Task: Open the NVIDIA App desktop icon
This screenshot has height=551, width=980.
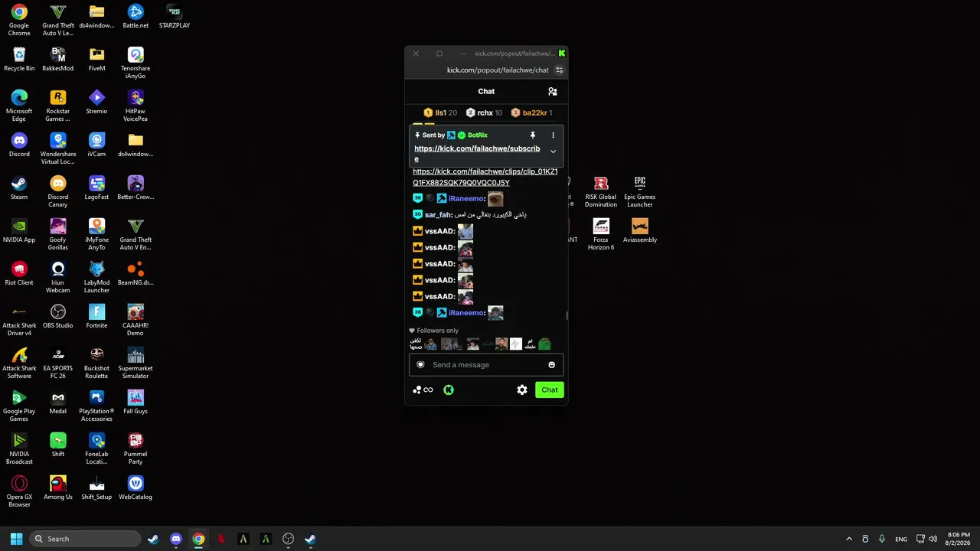Action: click(19, 231)
